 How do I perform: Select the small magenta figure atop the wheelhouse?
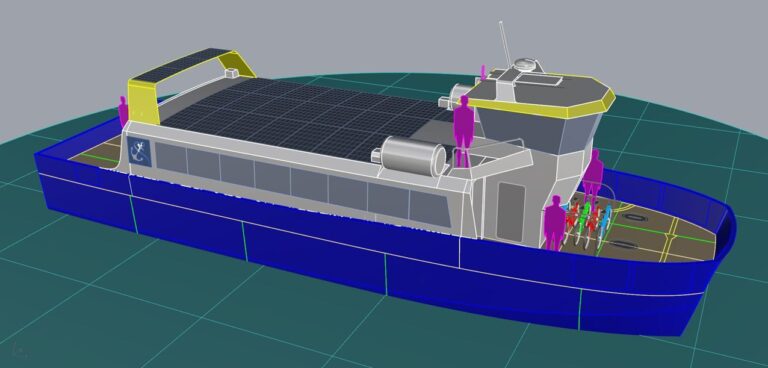coord(483,73)
